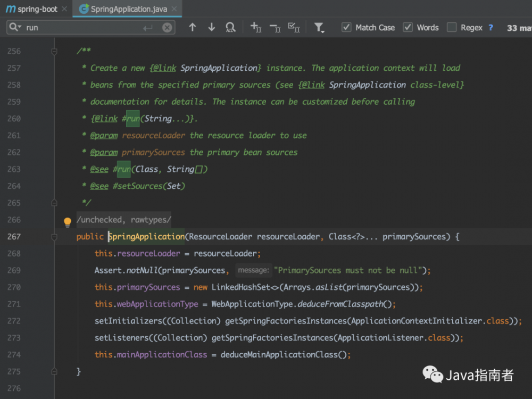Switch to the spring-boot tab
Image resolution: width=532 pixels, height=399 pixels.
[x=32, y=9]
